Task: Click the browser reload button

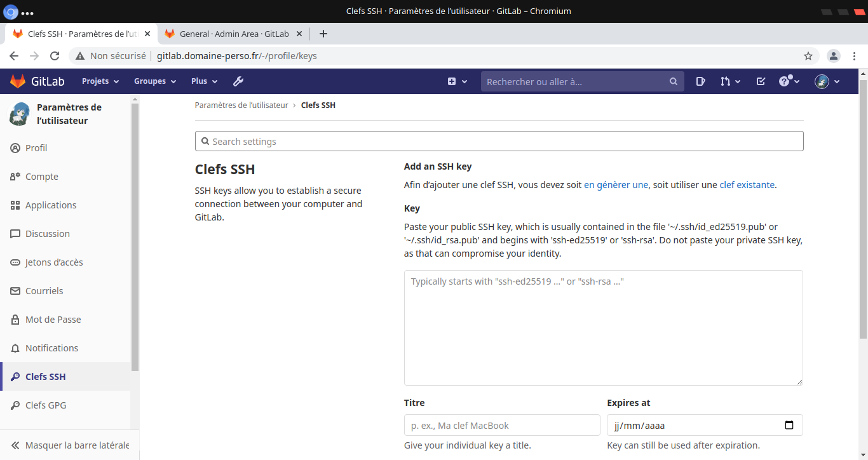Action: [x=55, y=56]
